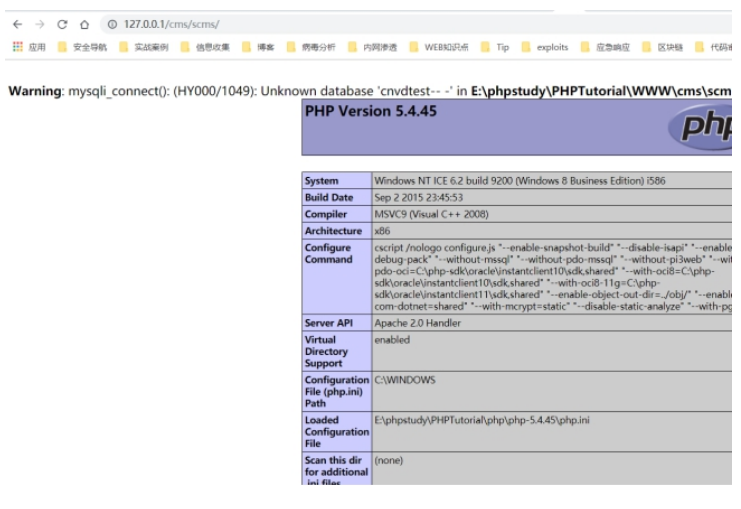Open the 区块链 bookmark folder
Screen dimensions: 741x509
pos(663,47)
